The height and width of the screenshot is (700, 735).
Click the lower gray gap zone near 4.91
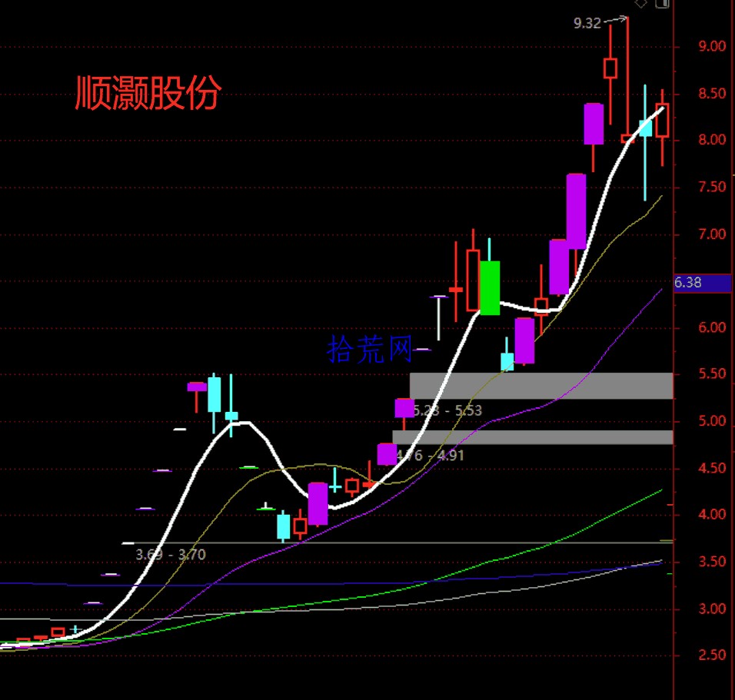point(533,437)
